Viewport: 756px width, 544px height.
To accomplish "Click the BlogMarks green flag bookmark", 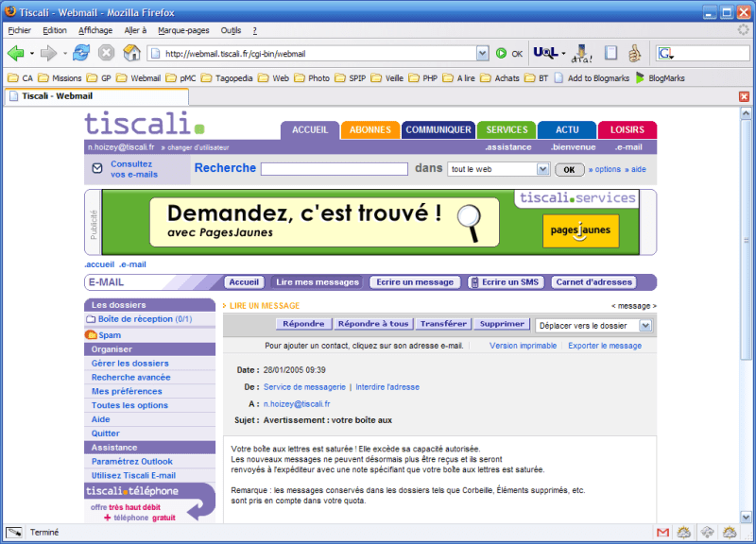I will click(x=641, y=77).
